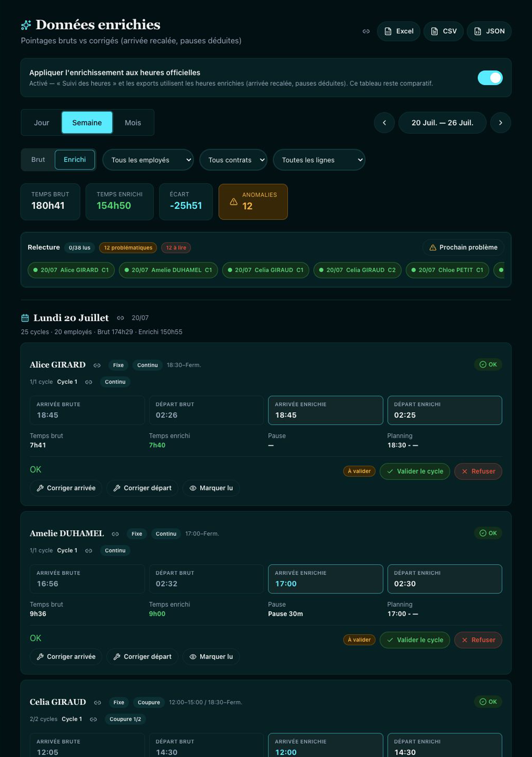Viewport: 532px width, 757px height.
Task: Click the link icon next to Celia GIRAUD
Action: (97, 702)
